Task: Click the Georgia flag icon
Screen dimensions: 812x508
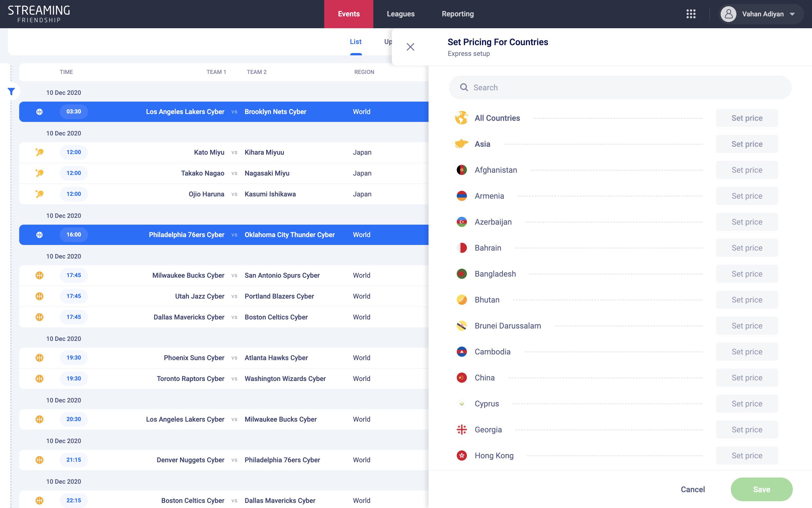Action: pyautogui.click(x=462, y=430)
